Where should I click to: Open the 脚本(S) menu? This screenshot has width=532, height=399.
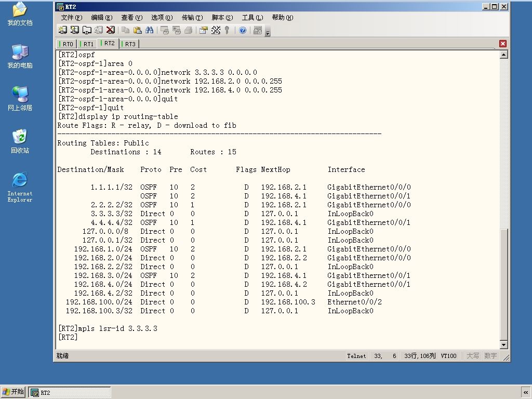[222, 18]
